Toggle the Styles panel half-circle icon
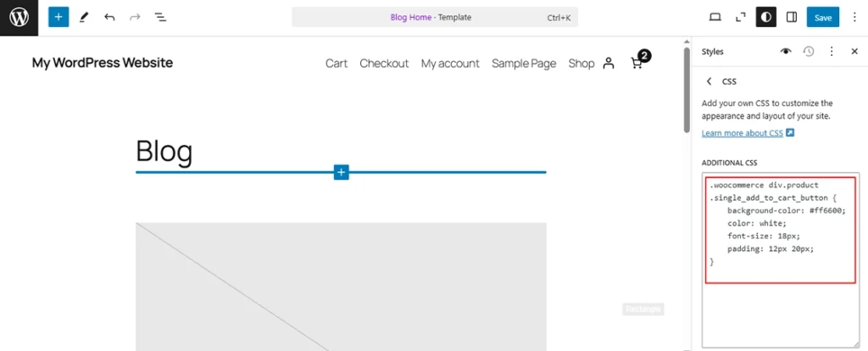Screen dimensions: 868x351 (765, 17)
